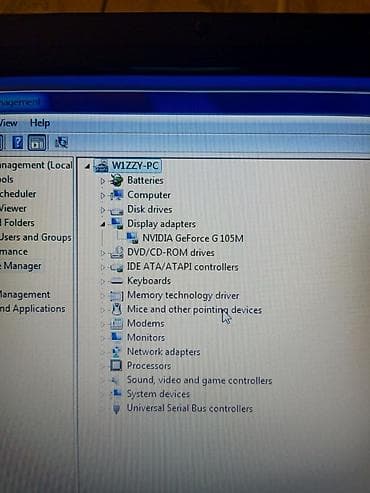Select Management (Local root in left pane

pos(36,165)
